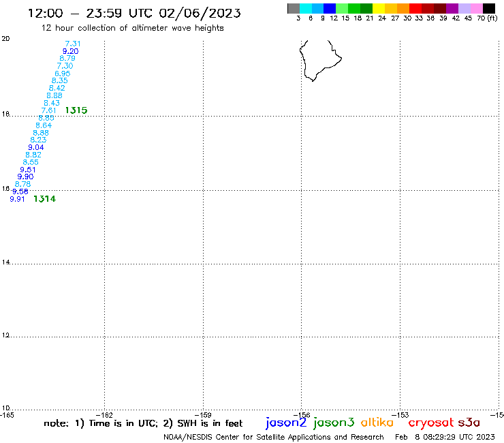
Task: Click the wave height value 9.51
Action: [28, 170]
